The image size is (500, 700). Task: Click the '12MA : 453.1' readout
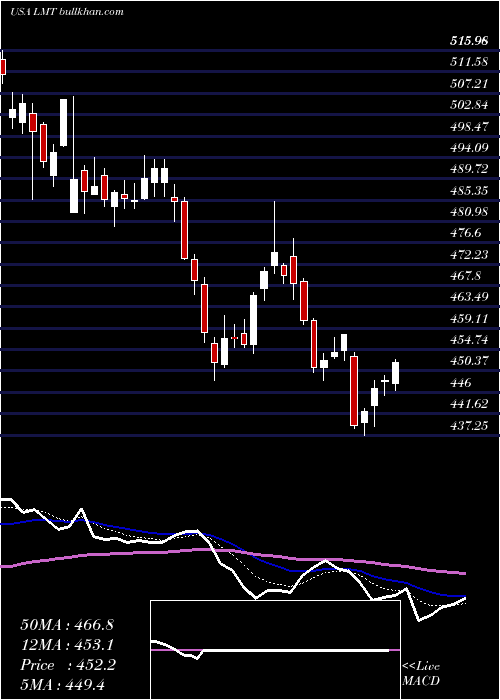tap(67, 645)
